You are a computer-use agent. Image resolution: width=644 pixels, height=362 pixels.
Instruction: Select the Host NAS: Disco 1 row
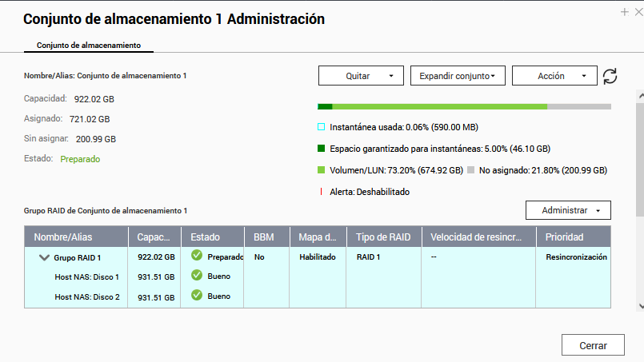click(86, 276)
